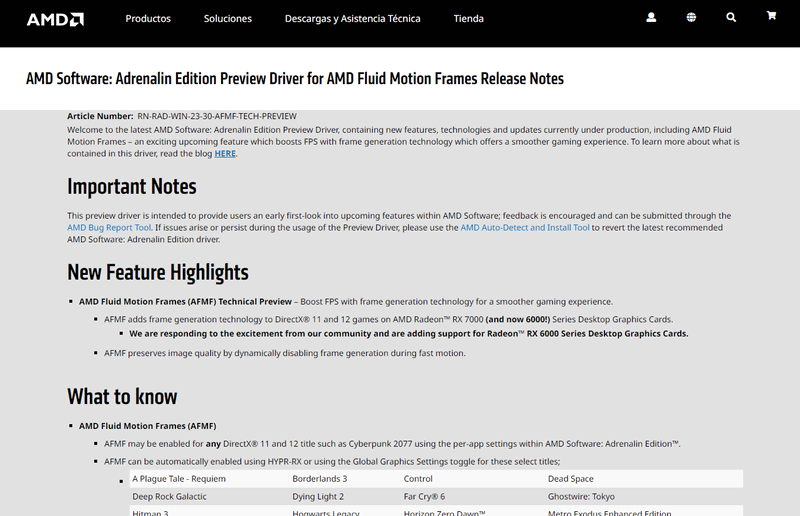This screenshot has width=800, height=516.
Task: Follow the HERE blog link
Action: coord(225,154)
